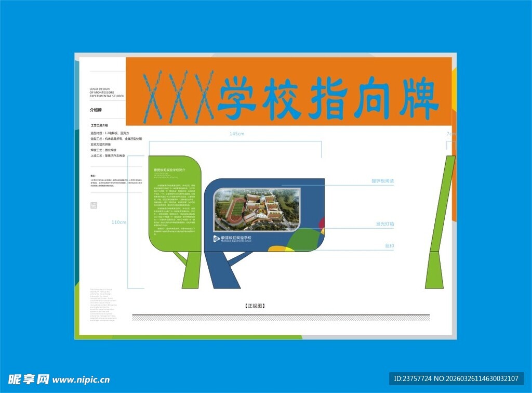The width and height of the screenshot is (532, 393).
Task: Click the hatched ground line strip
Action: (281, 317)
